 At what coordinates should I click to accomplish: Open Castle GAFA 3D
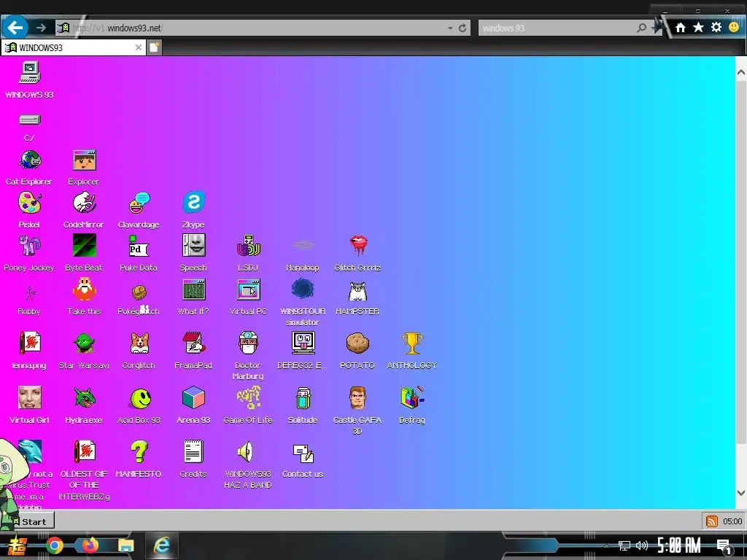click(357, 398)
